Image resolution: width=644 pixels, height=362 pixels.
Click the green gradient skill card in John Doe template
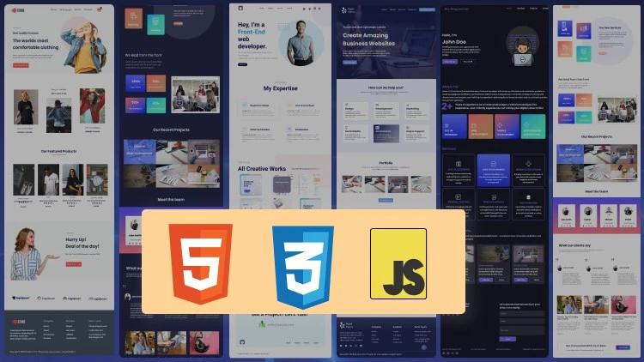click(533, 126)
